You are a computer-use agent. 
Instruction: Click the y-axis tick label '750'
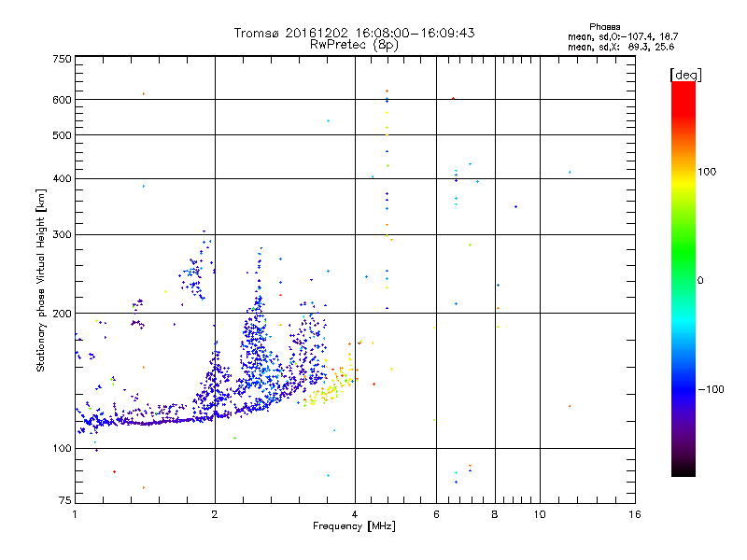click(62, 59)
